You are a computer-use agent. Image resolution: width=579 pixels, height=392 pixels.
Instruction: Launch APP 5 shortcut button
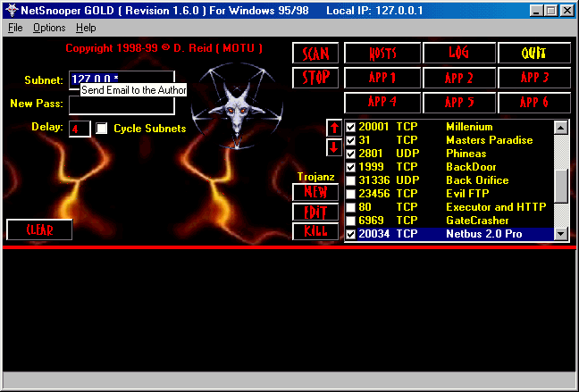(458, 102)
